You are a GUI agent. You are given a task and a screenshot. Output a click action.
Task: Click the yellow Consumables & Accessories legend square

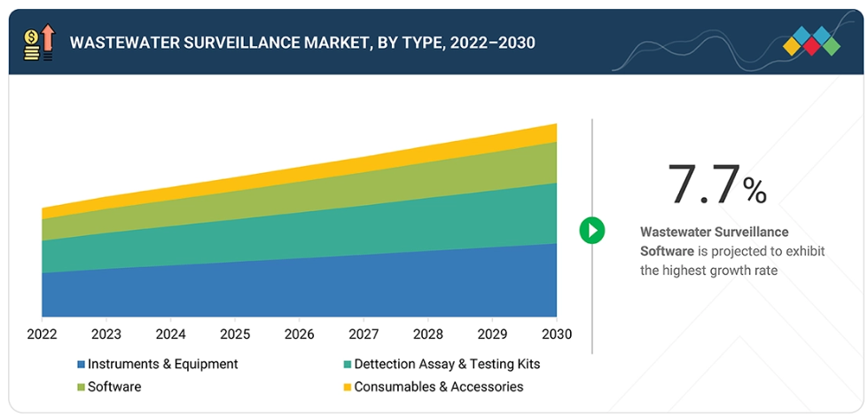pos(348,388)
